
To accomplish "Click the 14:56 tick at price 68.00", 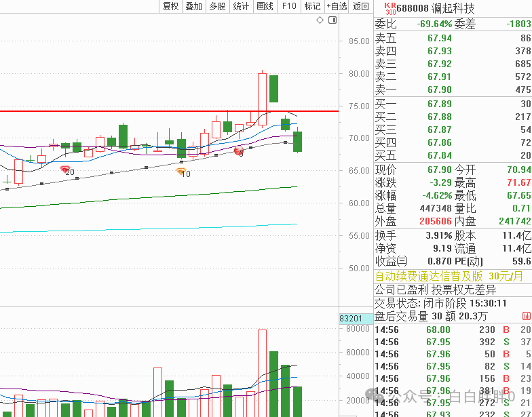I will 453,330.
